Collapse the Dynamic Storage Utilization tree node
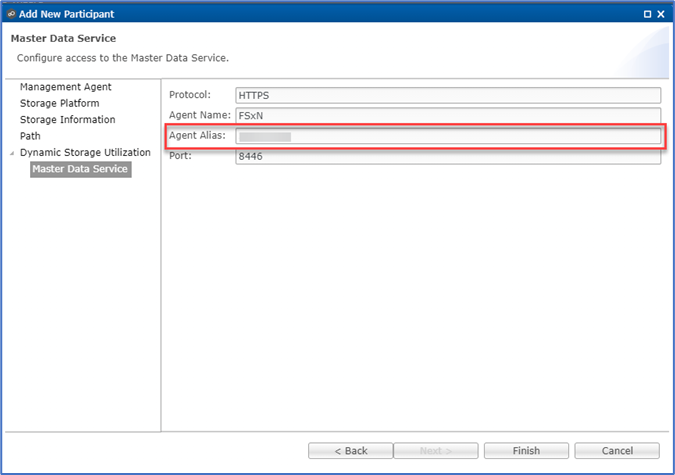 click(12, 153)
